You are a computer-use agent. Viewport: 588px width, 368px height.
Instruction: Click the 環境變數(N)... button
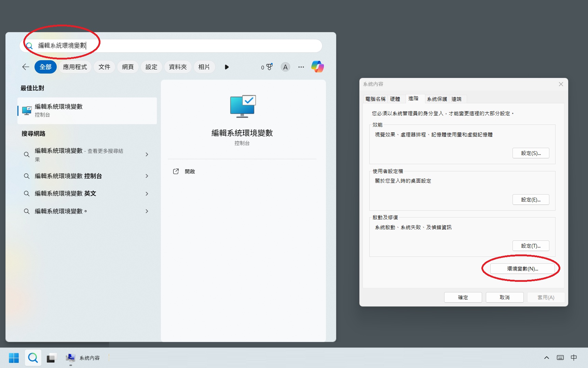pos(522,269)
